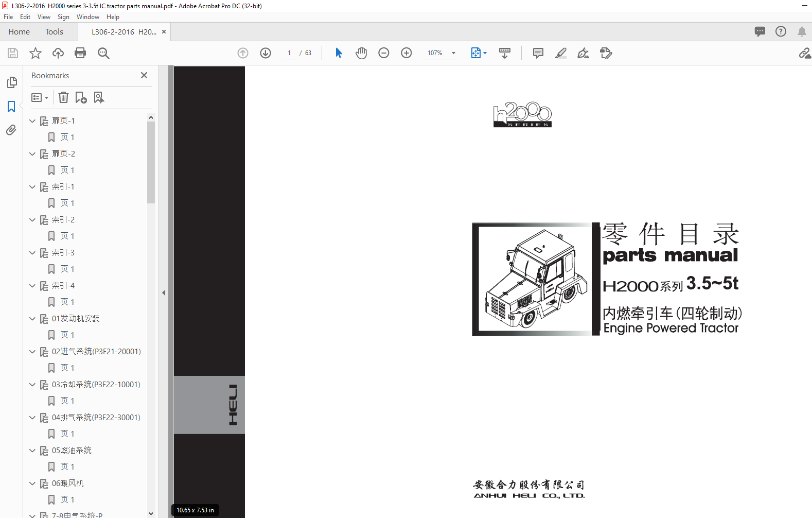Collapse the 扉页-1 bookmark

coord(32,121)
